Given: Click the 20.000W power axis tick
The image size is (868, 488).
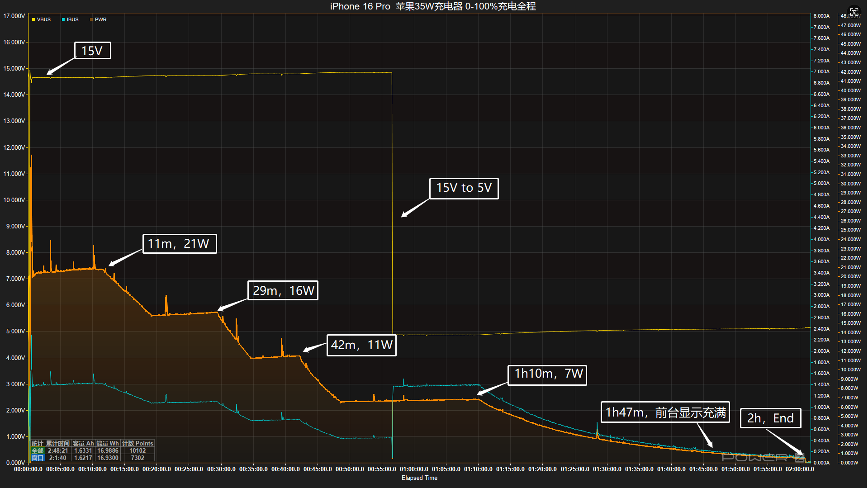Looking at the screenshot, I should [850, 276].
